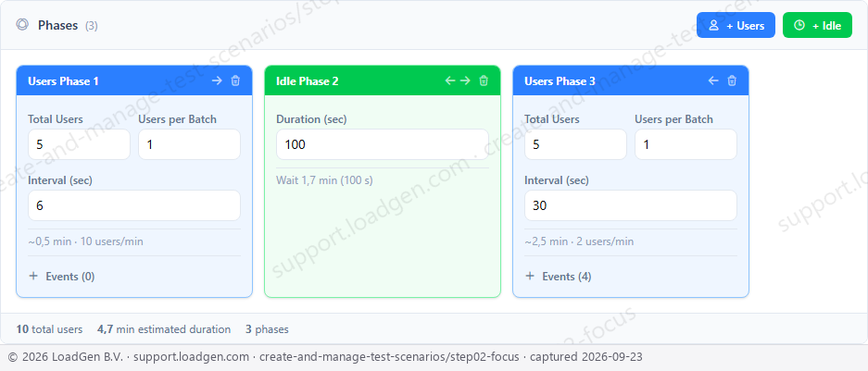The width and height of the screenshot is (868, 371).
Task: Click Duration field showing 100
Action: (x=383, y=144)
